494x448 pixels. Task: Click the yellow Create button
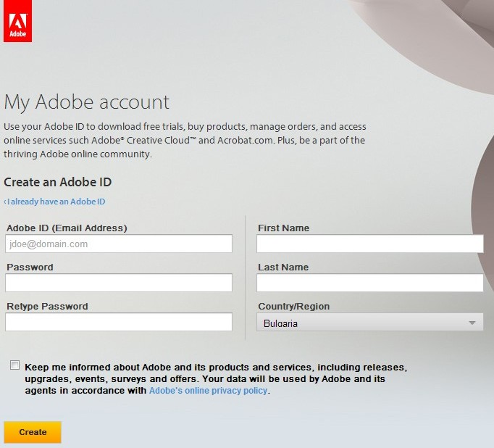(33, 432)
